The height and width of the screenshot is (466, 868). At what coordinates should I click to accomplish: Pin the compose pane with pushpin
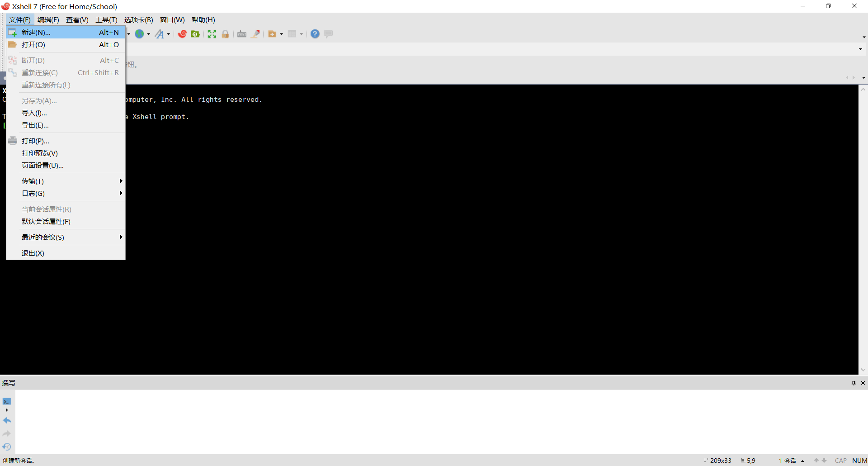pos(854,383)
